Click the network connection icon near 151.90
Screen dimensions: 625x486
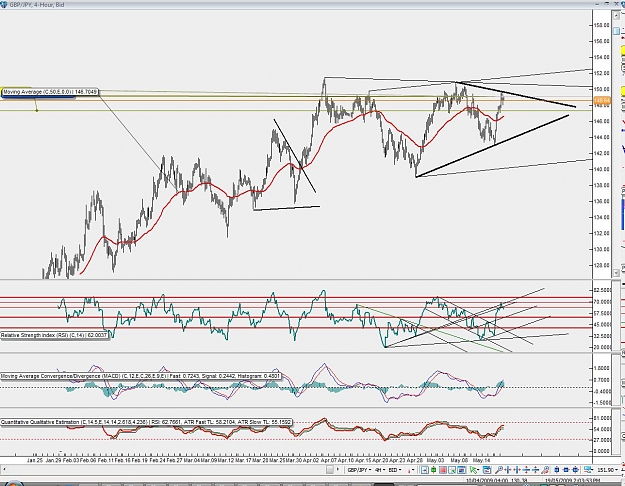coord(588,470)
